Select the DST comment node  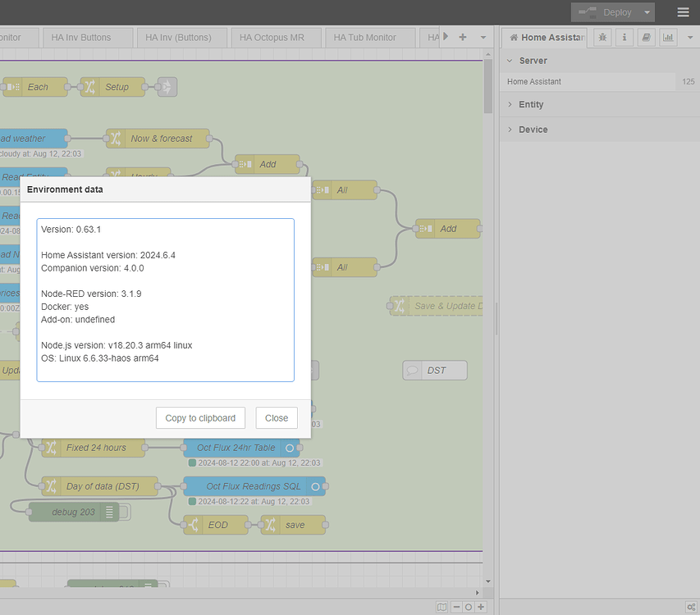(x=435, y=370)
